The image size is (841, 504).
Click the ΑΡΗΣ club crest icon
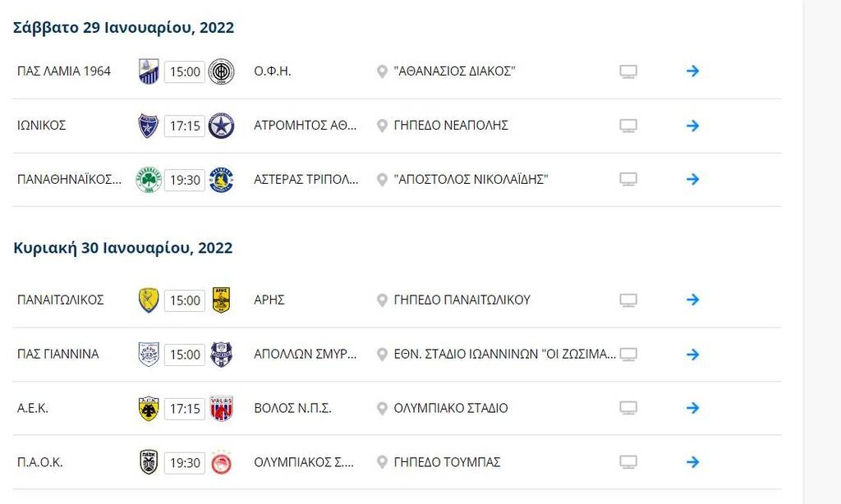220,300
